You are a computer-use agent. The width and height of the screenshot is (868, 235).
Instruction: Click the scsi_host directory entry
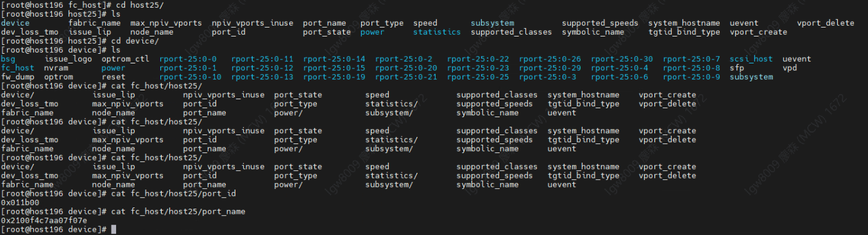(x=751, y=59)
